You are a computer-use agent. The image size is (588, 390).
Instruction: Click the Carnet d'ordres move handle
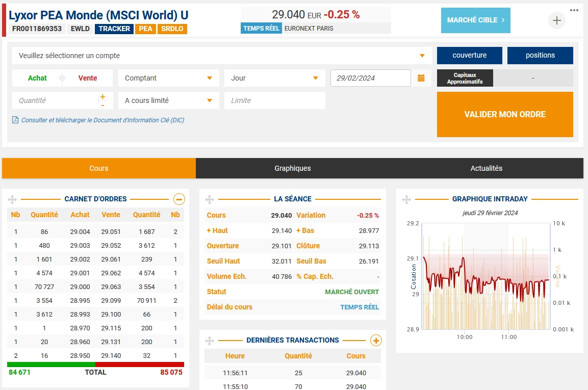pyautogui.click(x=13, y=199)
